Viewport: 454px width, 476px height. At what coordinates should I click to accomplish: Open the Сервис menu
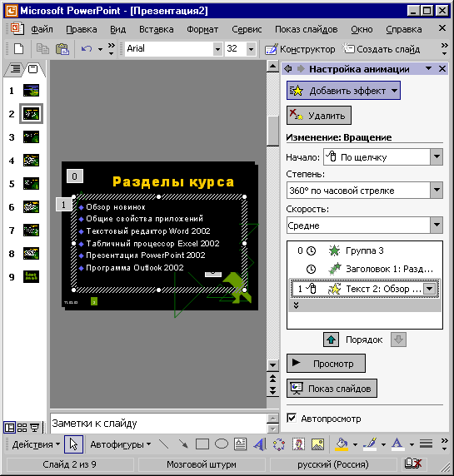pos(247,29)
